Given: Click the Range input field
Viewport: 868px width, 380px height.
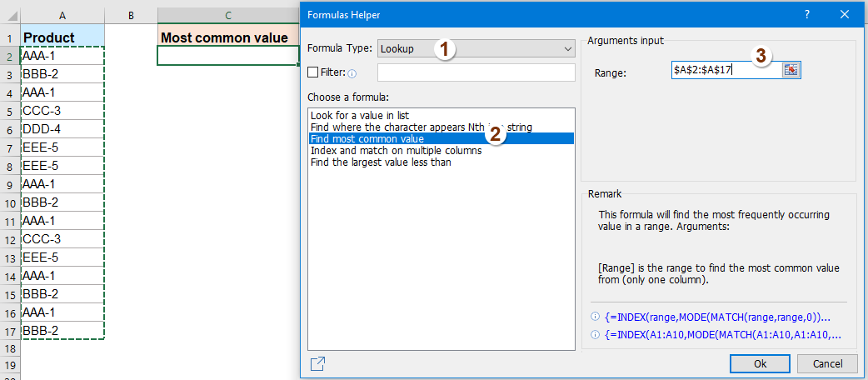Looking at the screenshot, I should click(726, 71).
